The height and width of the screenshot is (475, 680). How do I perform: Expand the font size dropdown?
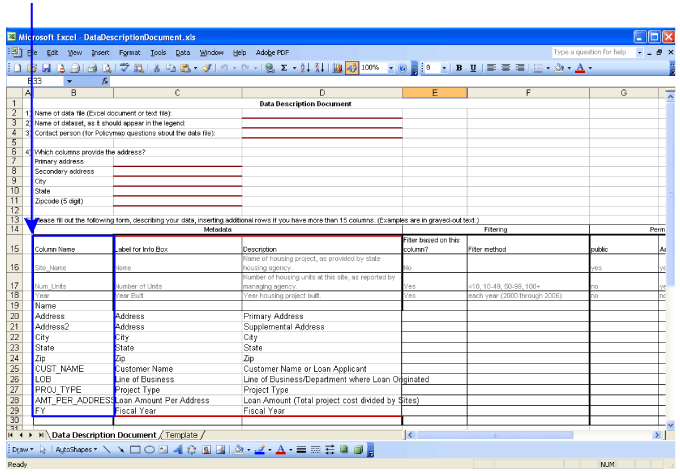pos(444,68)
